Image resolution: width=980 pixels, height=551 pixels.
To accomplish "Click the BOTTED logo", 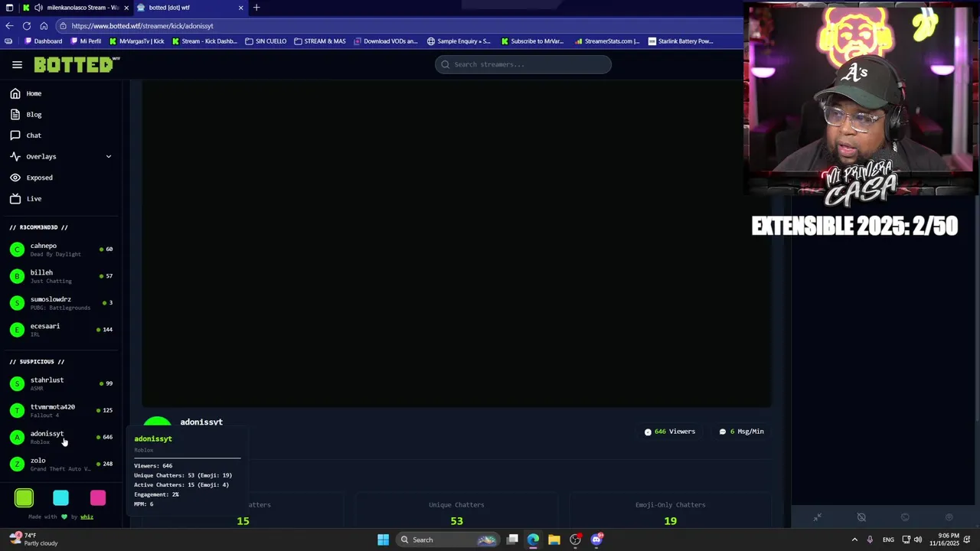I will click(x=77, y=65).
